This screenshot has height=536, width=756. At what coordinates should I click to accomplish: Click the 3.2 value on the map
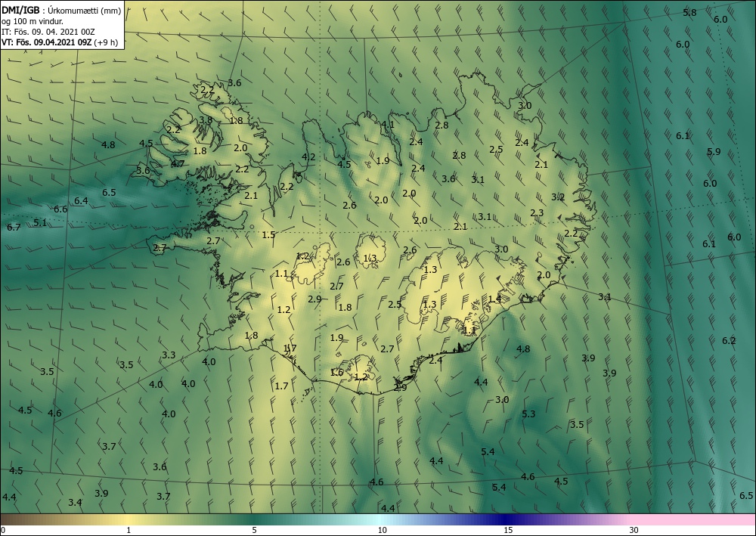(558, 197)
